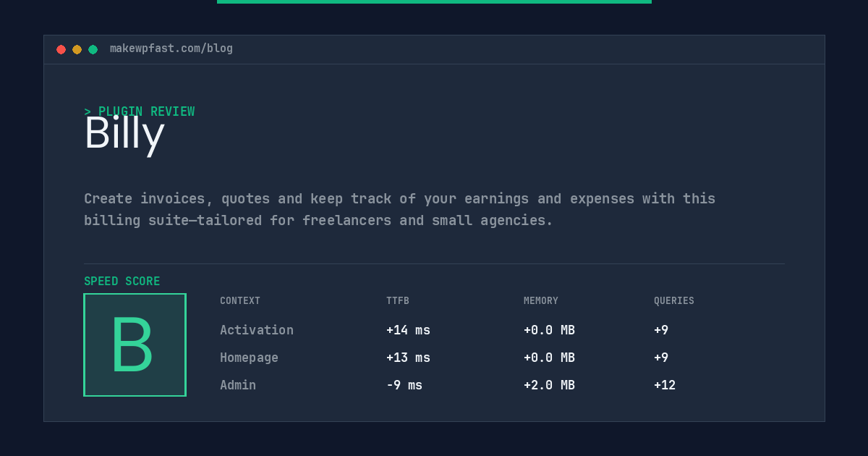Click the red window dot
Image resolution: width=868 pixels, height=456 pixels.
coord(61,49)
